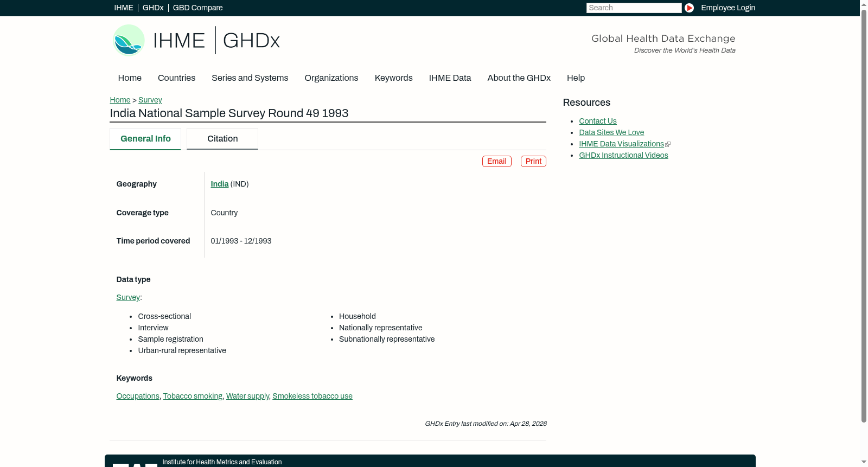The image size is (868, 467).
Task: Click the Resources heading
Action: (x=586, y=103)
